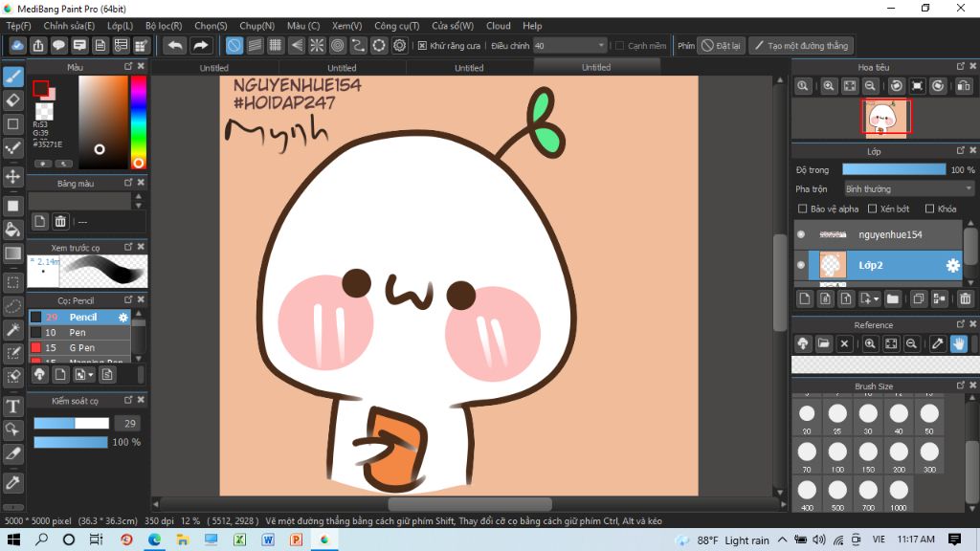Click horizontal canvas scrollbar
The width and height of the screenshot is (980, 551).
pyautogui.click(x=469, y=503)
